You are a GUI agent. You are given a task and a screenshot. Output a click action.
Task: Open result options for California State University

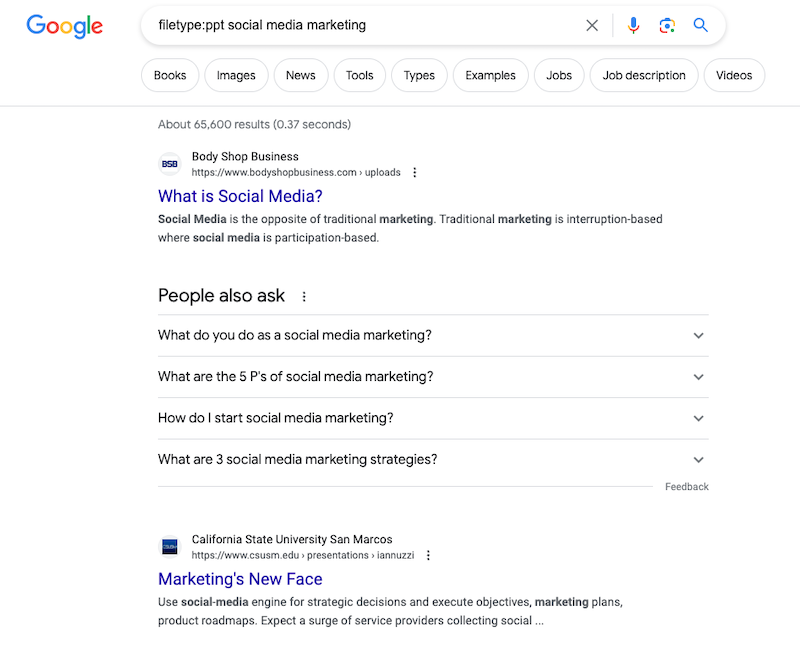[x=428, y=555]
